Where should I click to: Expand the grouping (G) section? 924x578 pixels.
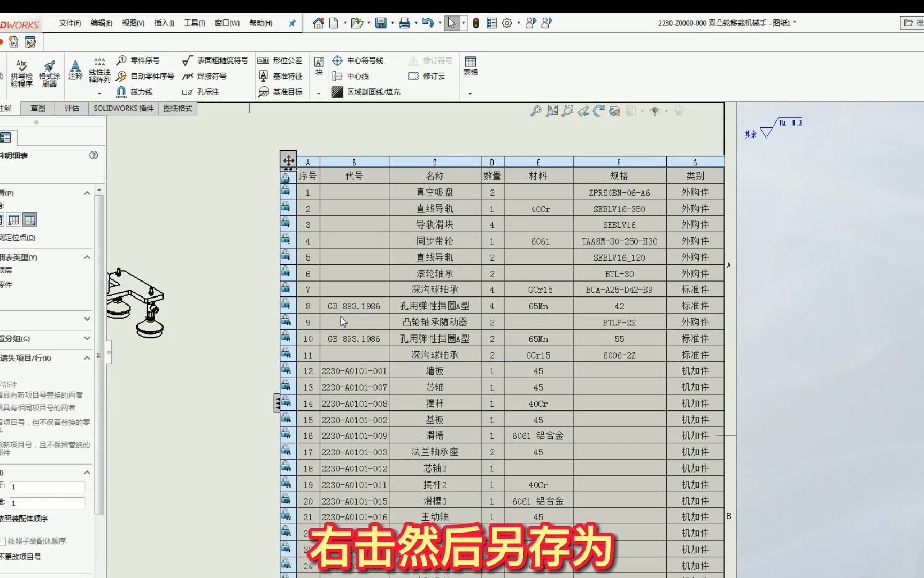(x=87, y=338)
